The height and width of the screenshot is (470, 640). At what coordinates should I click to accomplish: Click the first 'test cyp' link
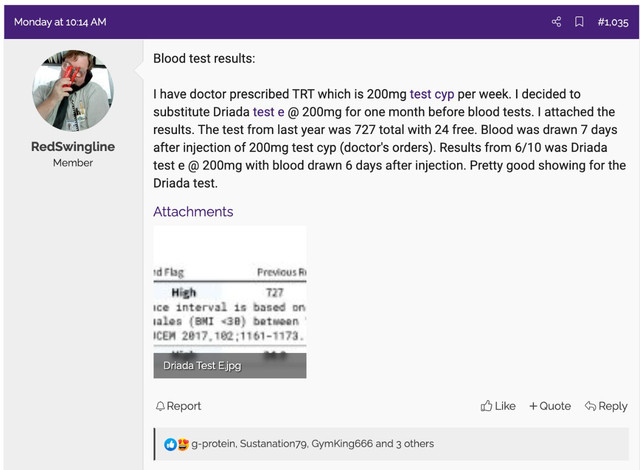(432, 94)
